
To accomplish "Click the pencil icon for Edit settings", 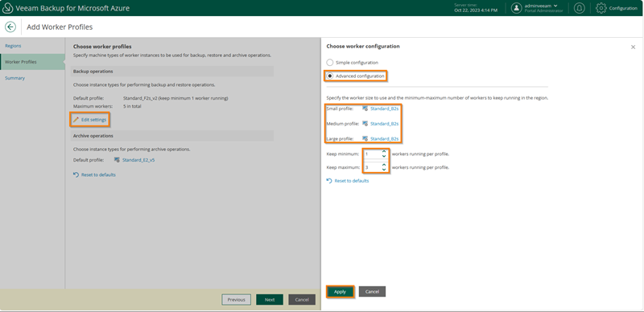I will tap(76, 120).
